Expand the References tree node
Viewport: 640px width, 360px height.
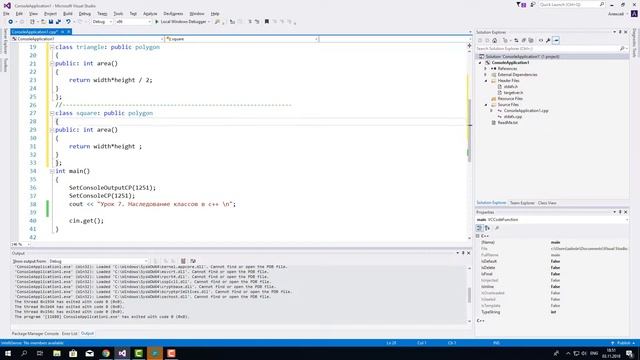tap(486, 69)
